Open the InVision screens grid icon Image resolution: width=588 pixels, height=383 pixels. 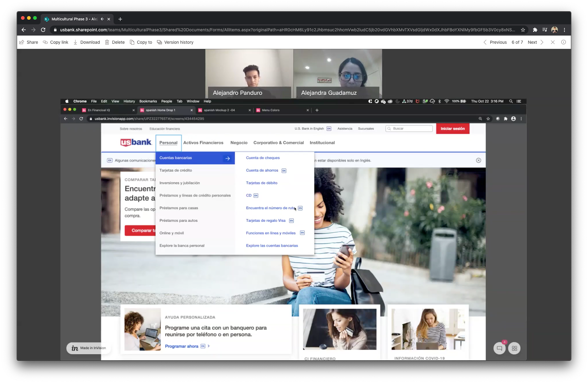pyautogui.click(x=514, y=348)
